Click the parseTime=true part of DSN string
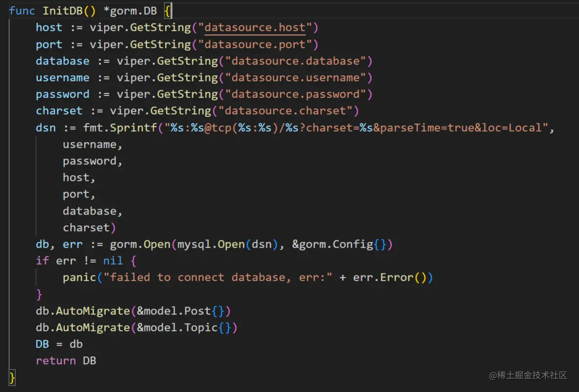579x392 pixels. click(427, 128)
